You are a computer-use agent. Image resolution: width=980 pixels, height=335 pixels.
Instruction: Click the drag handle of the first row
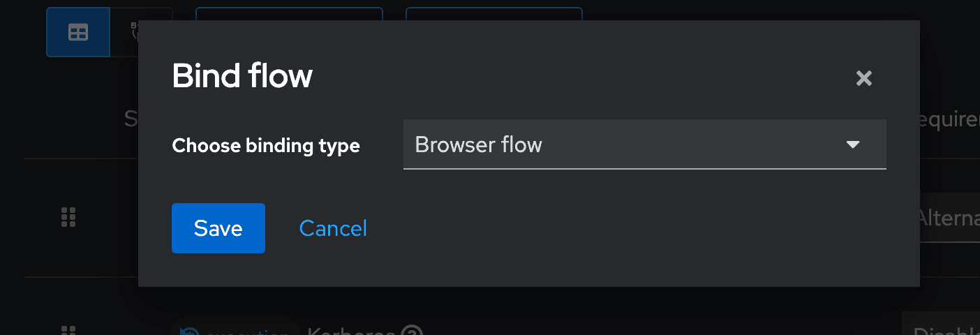click(68, 217)
